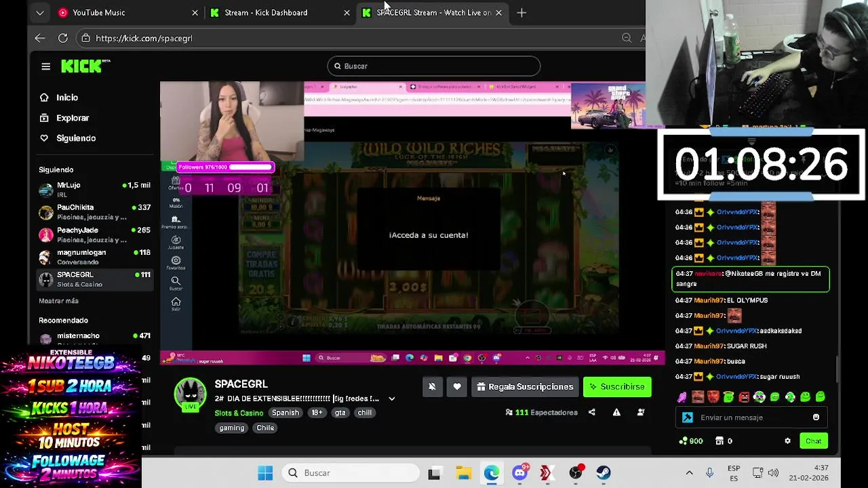Open the chat emoji picker
Viewport: 868px width, 488px height.
tap(816, 418)
